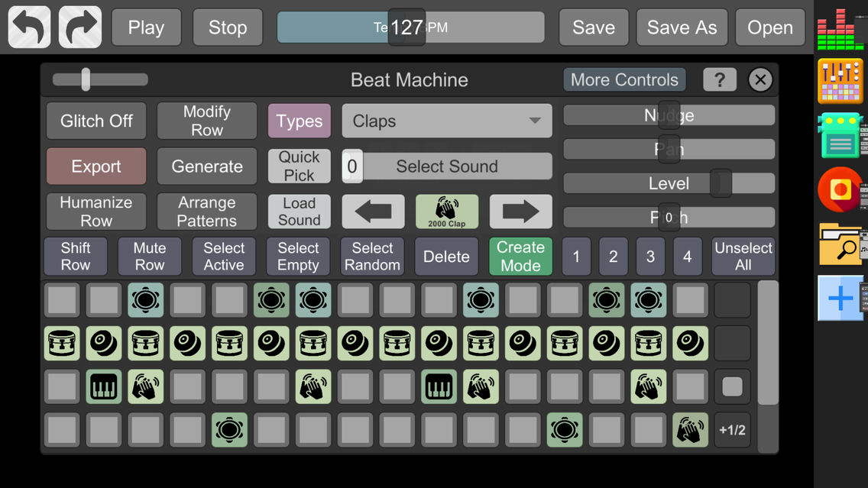Open the level meter equalizer icon

coord(840,29)
